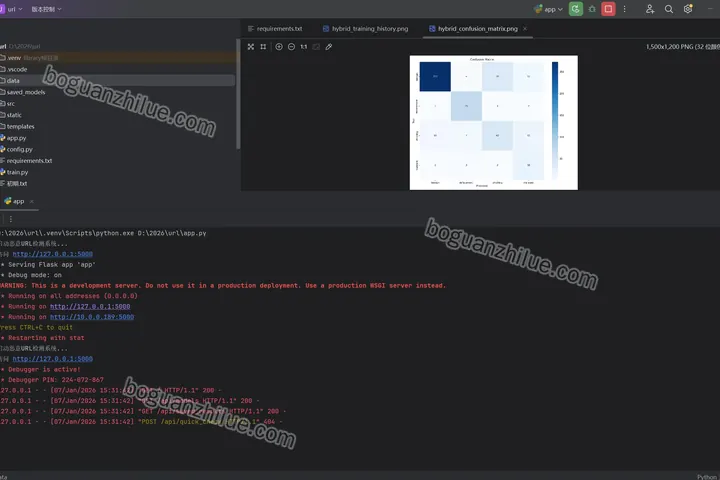Open the 版本控制 version control dropdown
The height and width of the screenshot is (480, 720).
pyautogui.click(x=46, y=9)
